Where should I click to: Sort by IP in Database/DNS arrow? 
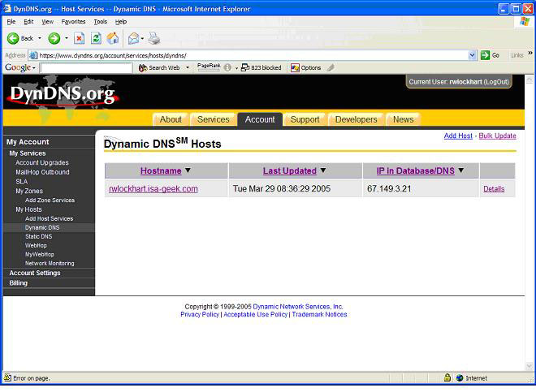coord(460,170)
